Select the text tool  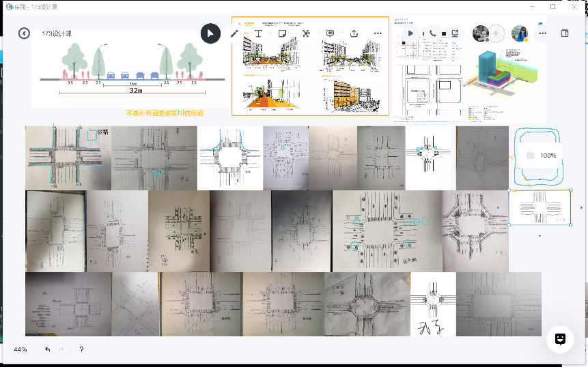pos(259,33)
